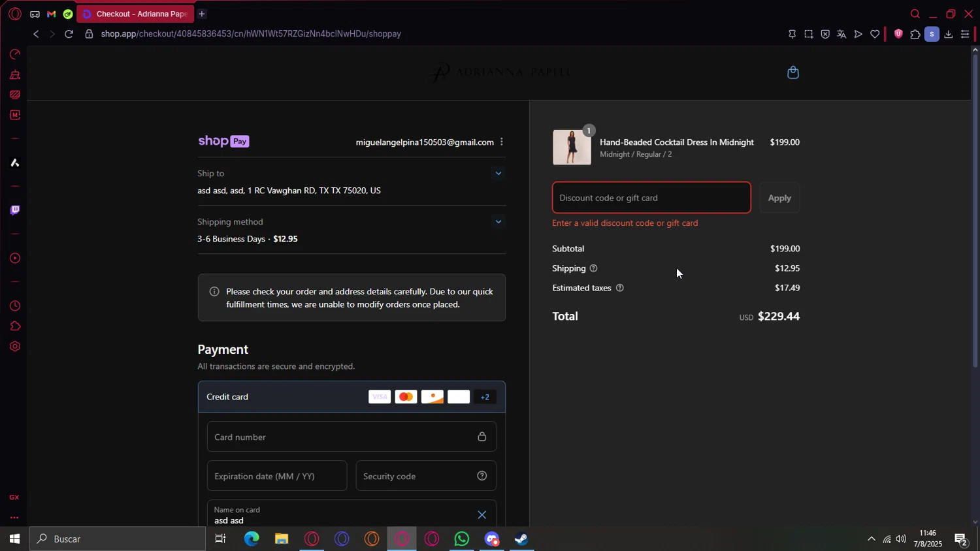
Task: Open sidebar three-dots setup
Action: pos(14,518)
